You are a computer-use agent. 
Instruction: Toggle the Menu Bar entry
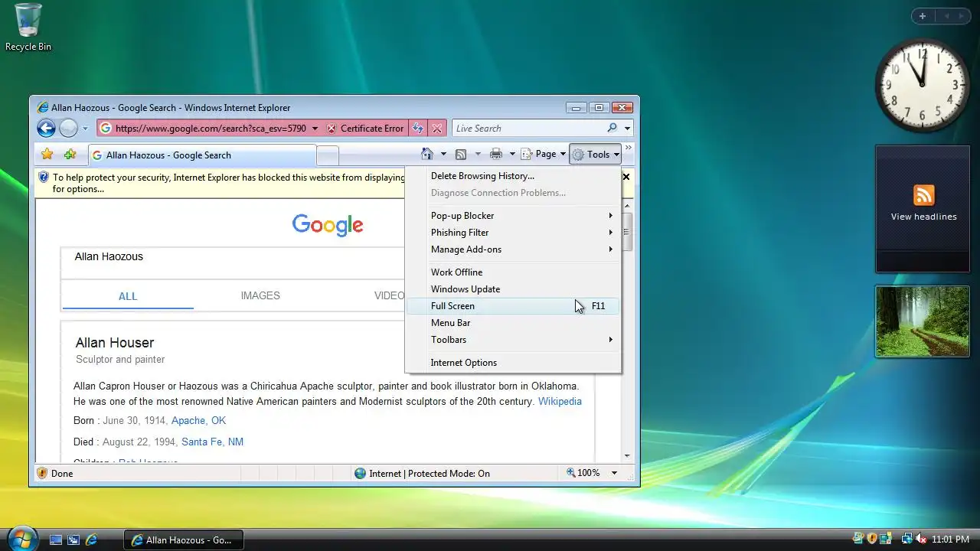tap(513, 323)
